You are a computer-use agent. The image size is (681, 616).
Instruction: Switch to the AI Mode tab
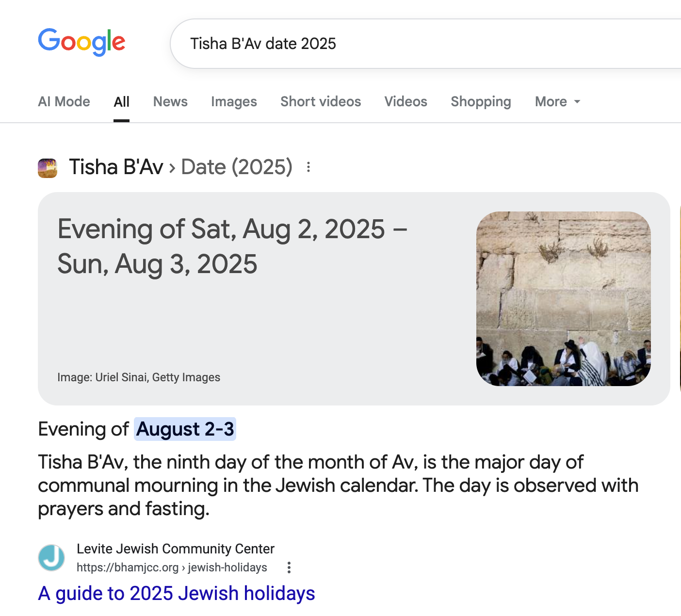pyautogui.click(x=64, y=102)
